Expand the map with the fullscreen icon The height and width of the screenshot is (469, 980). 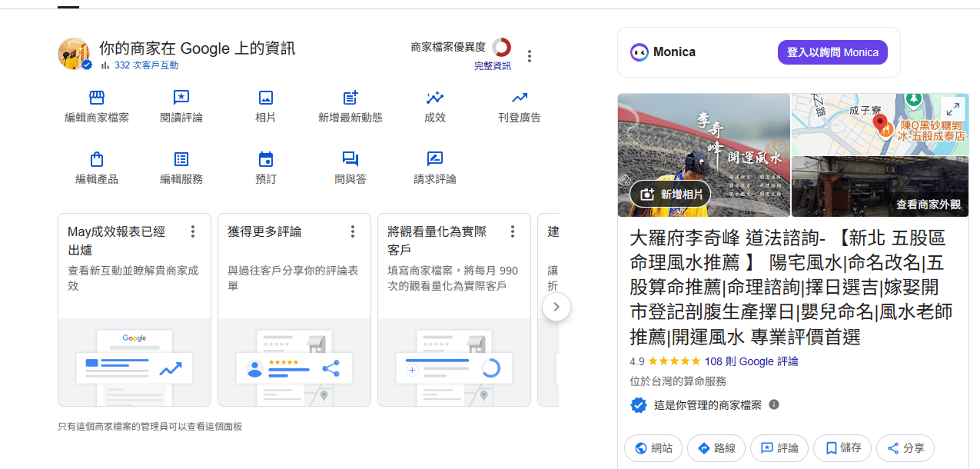click(952, 109)
